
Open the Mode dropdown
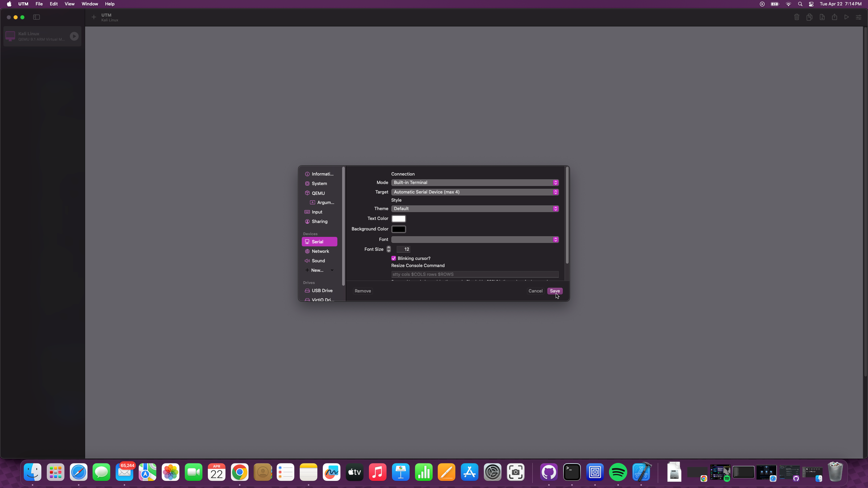475,183
